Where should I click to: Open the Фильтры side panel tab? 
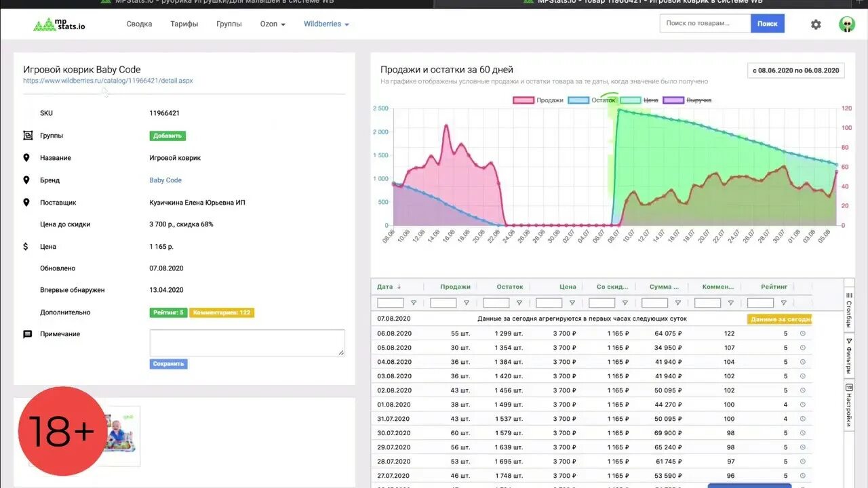(849, 357)
